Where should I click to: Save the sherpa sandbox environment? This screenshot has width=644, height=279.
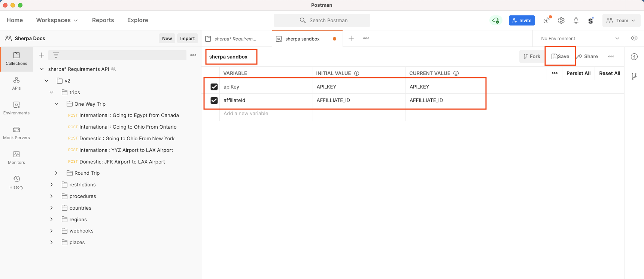[x=560, y=57]
